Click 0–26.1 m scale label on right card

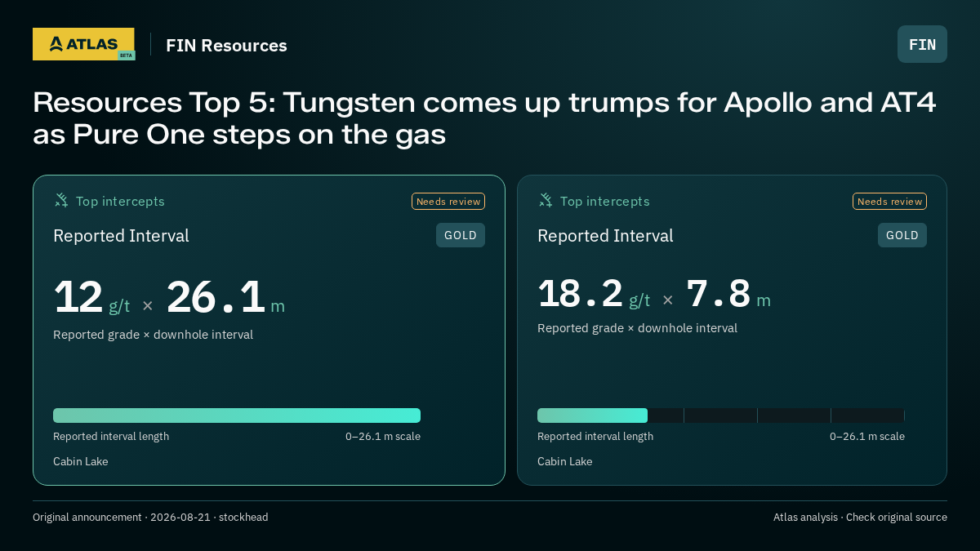click(867, 436)
